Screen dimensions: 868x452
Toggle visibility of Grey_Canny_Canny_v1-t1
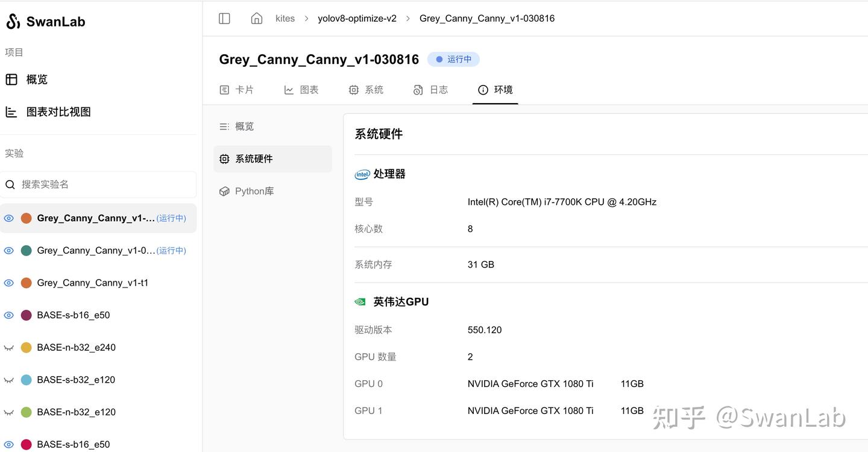point(9,283)
